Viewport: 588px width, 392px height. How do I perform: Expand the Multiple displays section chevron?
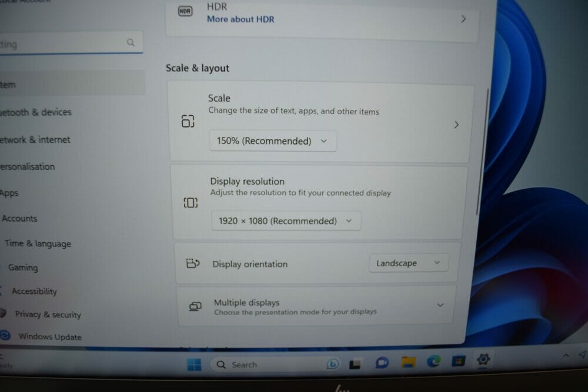(x=440, y=305)
